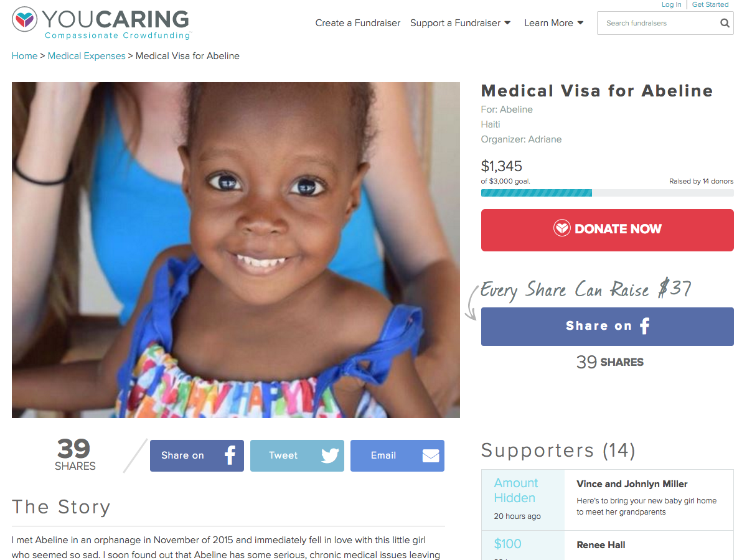The height and width of the screenshot is (560, 747).
Task: Click the fundraising progress bar
Action: [x=608, y=193]
